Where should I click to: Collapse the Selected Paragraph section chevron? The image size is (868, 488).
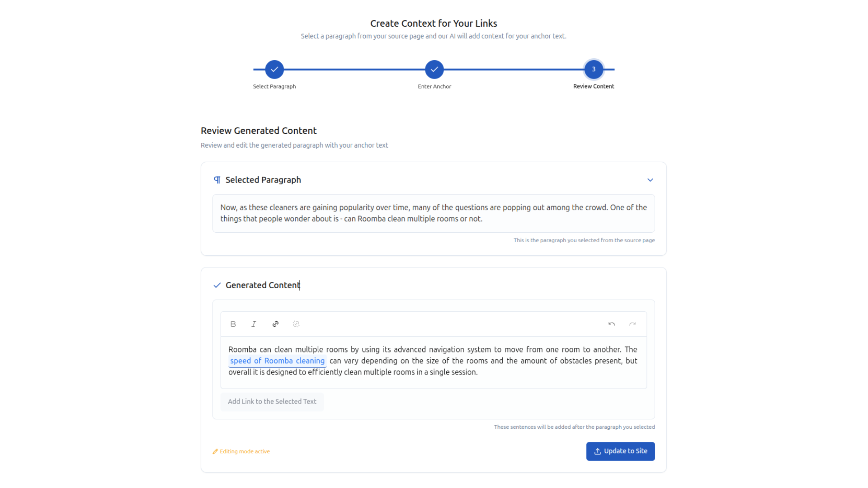pyautogui.click(x=650, y=180)
